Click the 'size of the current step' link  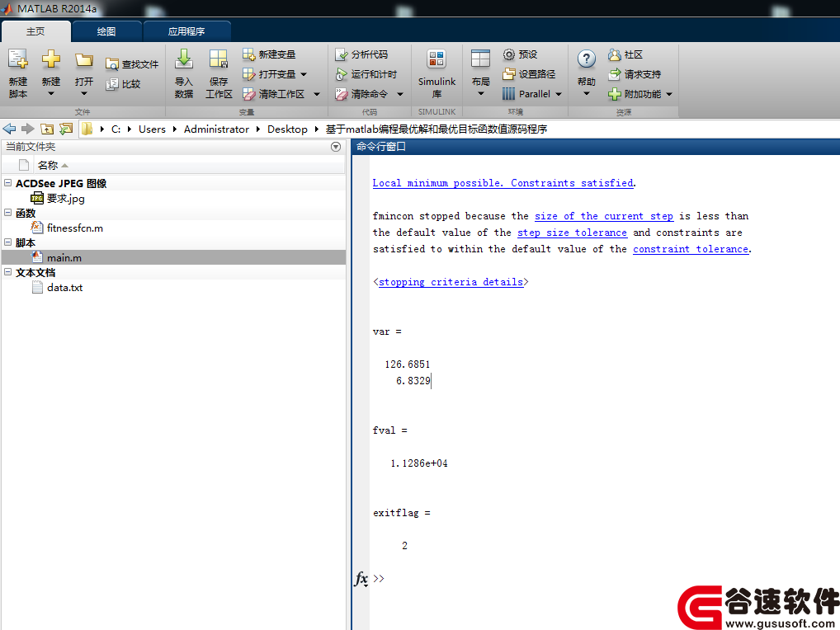[604, 216]
